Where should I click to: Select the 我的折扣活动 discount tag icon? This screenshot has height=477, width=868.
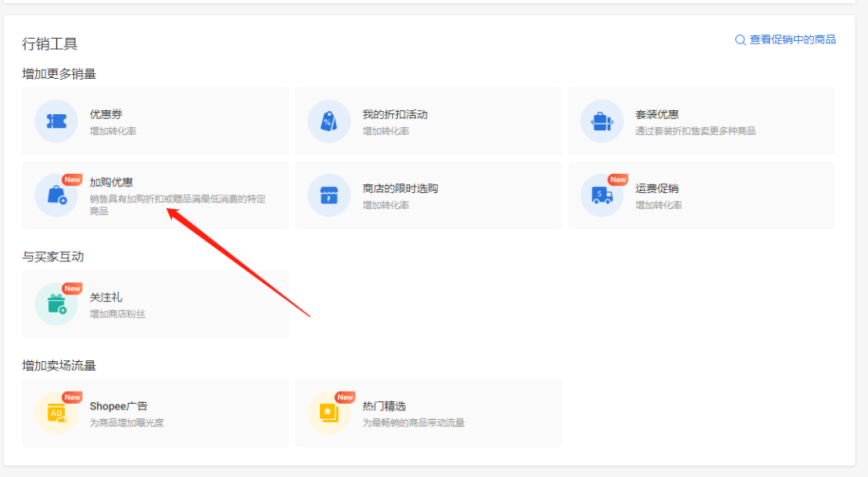click(x=329, y=121)
